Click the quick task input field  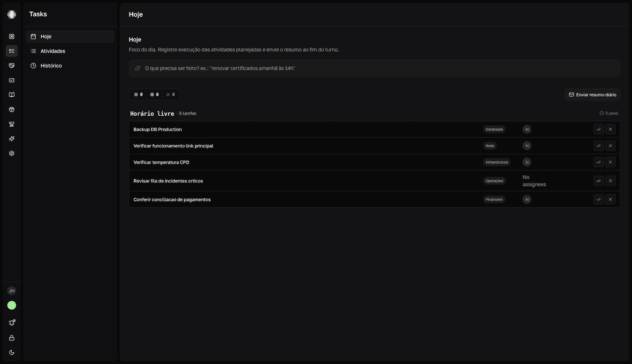[374, 68]
